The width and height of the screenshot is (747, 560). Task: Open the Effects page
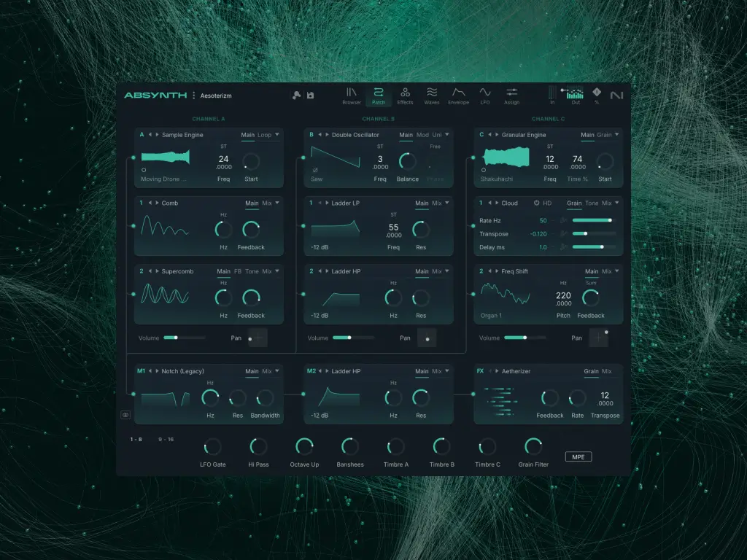[x=405, y=96]
